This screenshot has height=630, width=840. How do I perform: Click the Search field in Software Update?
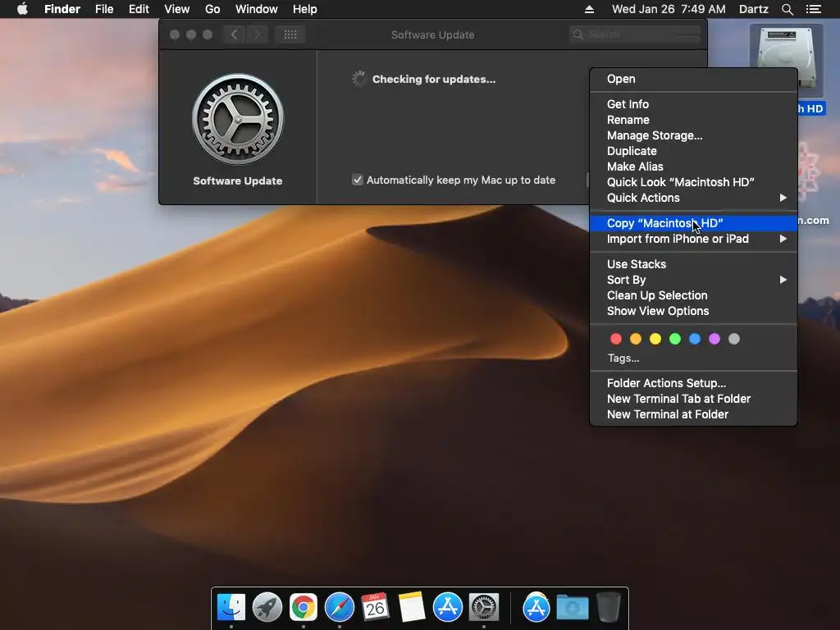[635, 34]
